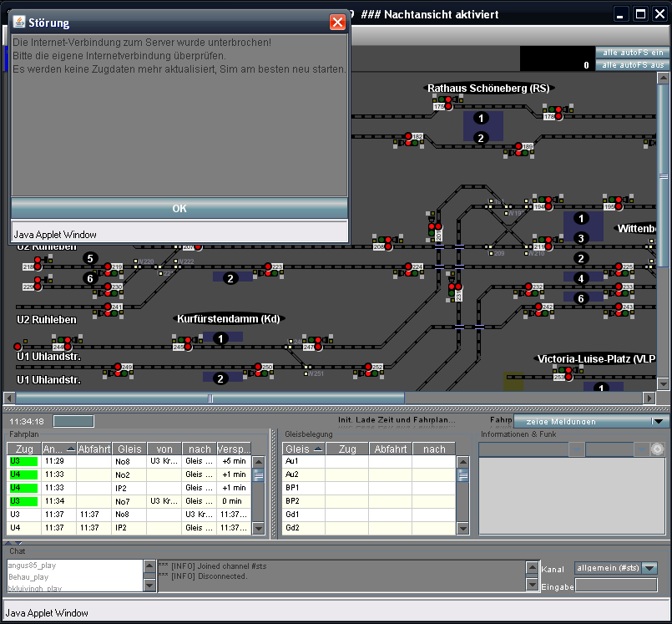Select the 'BP1' row in Gleisbelegung
Viewport: 672px width, 624px height.
point(369,488)
